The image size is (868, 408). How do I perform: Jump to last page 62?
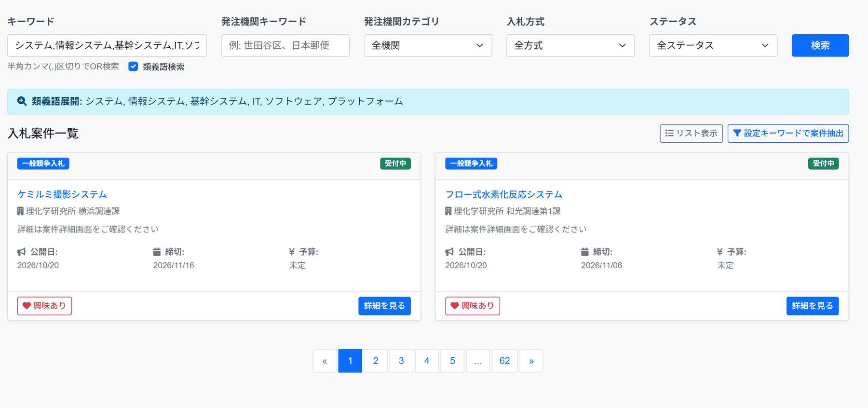[x=504, y=361]
